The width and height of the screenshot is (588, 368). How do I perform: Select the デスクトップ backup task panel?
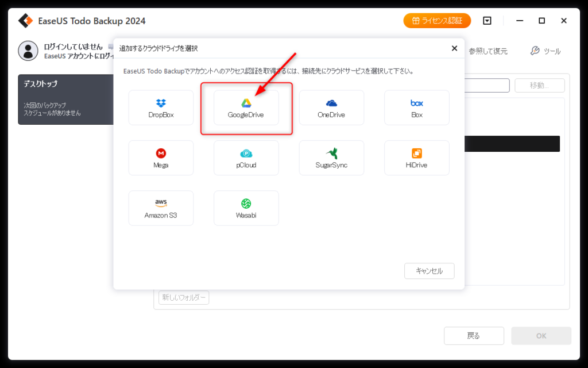click(x=65, y=99)
